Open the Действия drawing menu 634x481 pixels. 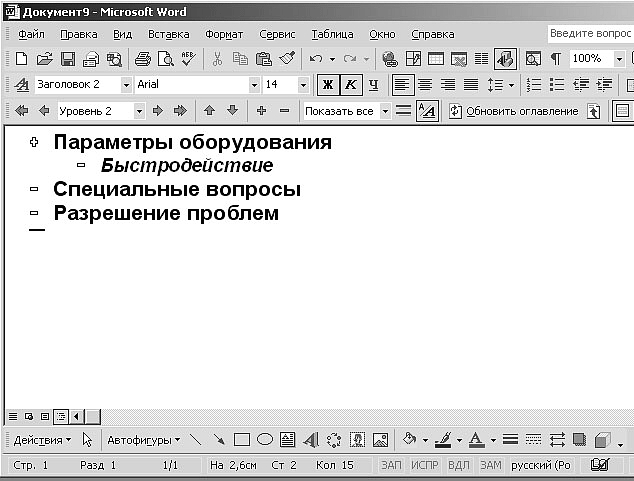[42, 440]
